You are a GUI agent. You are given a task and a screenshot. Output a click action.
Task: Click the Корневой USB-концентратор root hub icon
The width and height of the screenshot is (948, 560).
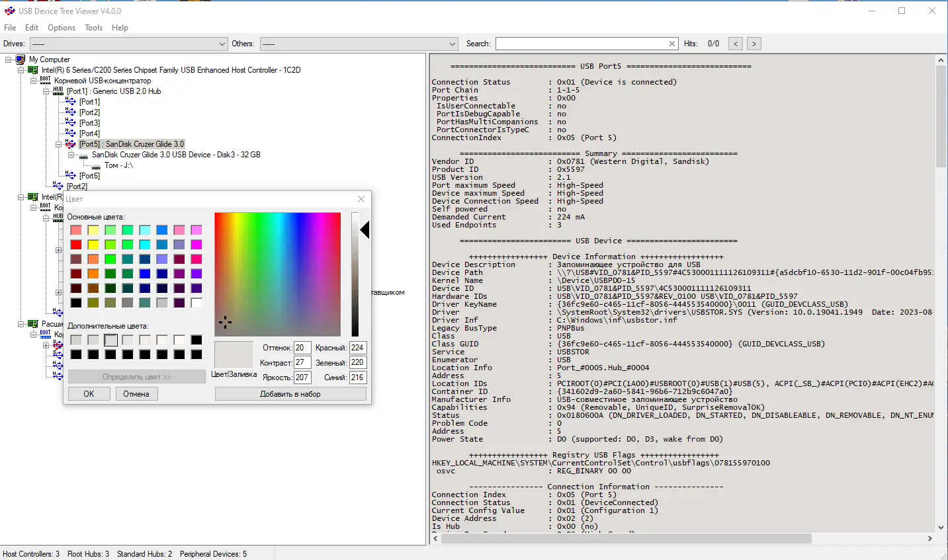coord(45,81)
